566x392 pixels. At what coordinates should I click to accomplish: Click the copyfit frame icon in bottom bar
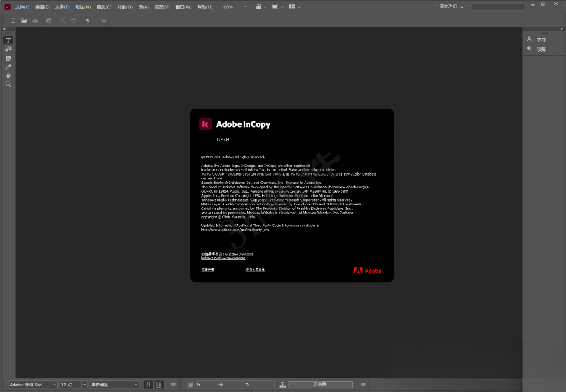(190, 384)
